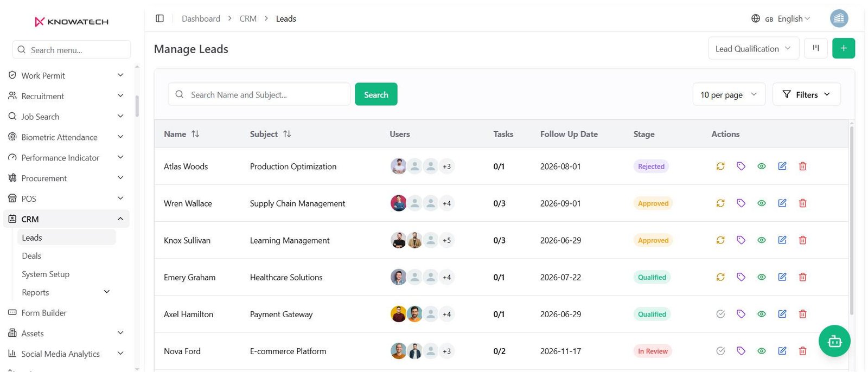Delete the Atlas Woods lead
Viewport: 868px width, 372px height.
point(803,166)
